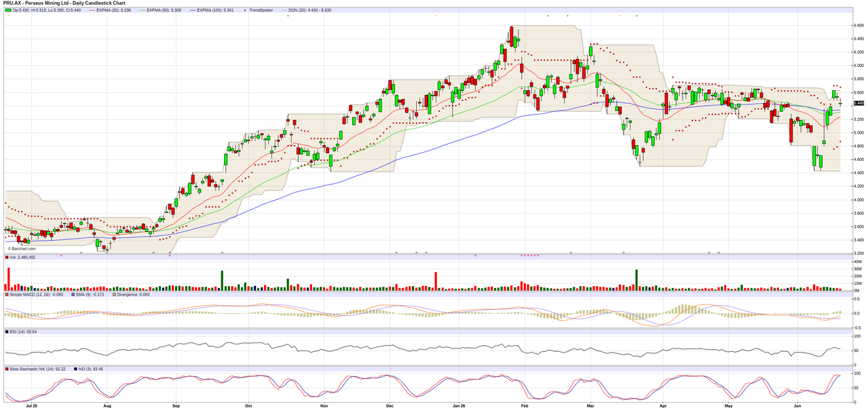Click the 40M volume axis label

[856, 262]
